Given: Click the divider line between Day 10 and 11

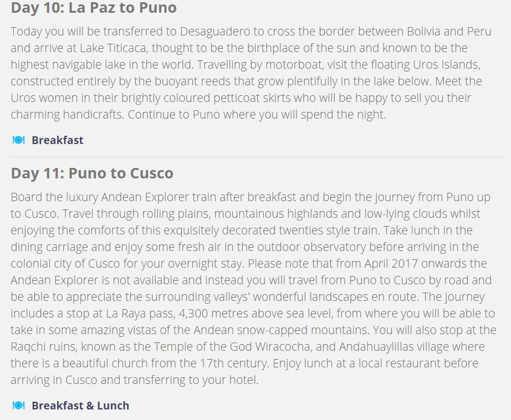Looking at the screenshot, I should pyautogui.click(x=258, y=157).
